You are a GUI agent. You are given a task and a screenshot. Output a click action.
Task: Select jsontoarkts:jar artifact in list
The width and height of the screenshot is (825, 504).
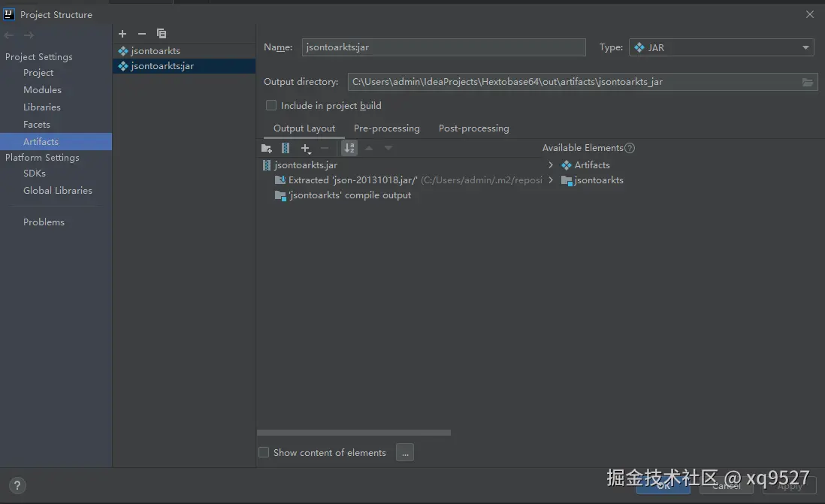pyautogui.click(x=184, y=66)
